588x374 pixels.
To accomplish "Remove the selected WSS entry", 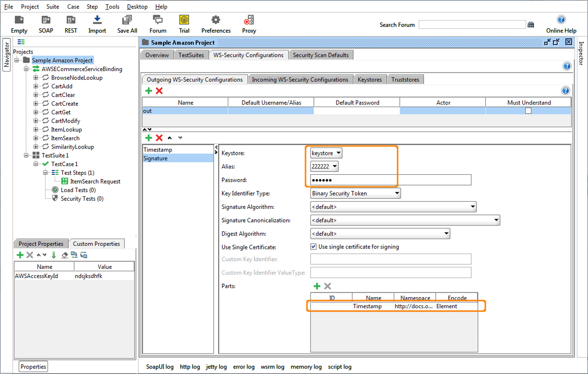I will click(x=159, y=138).
